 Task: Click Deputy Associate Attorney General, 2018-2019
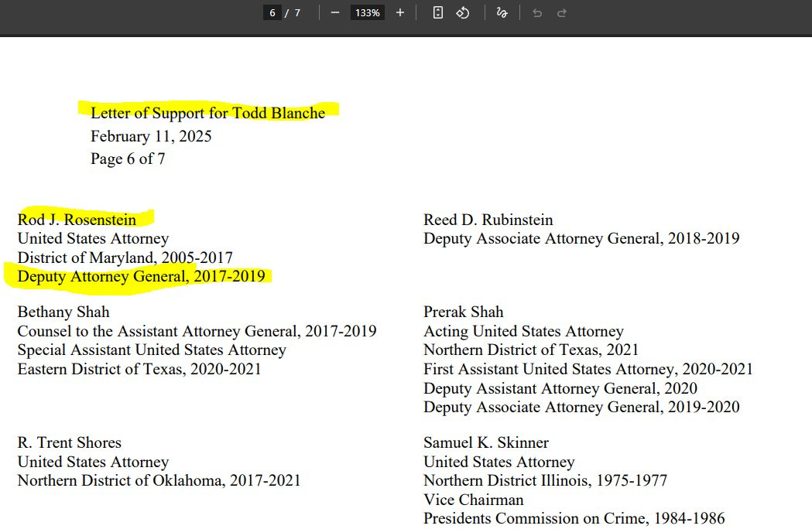pyautogui.click(x=581, y=239)
